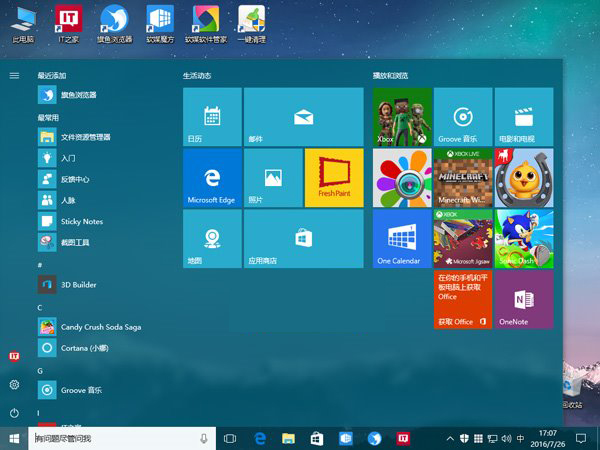The width and height of the screenshot is (600, 450).
Task: Click the Cortana search input box
Action: (110, 438)
